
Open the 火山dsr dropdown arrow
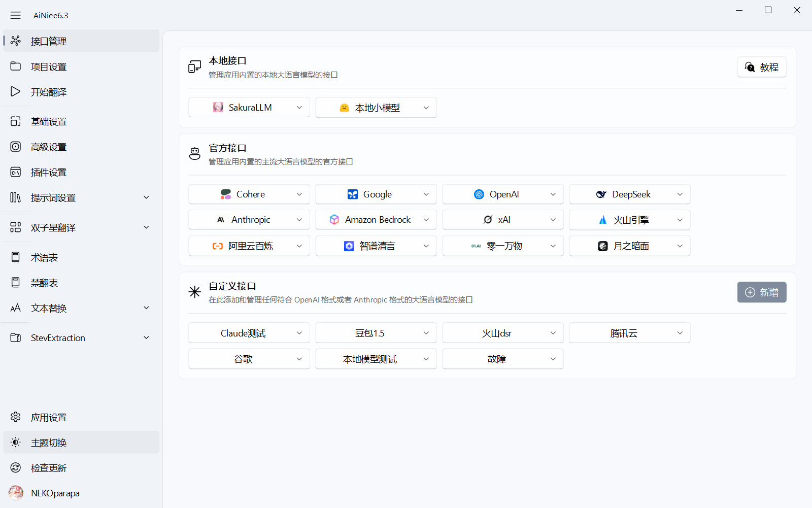click(553, 333)
